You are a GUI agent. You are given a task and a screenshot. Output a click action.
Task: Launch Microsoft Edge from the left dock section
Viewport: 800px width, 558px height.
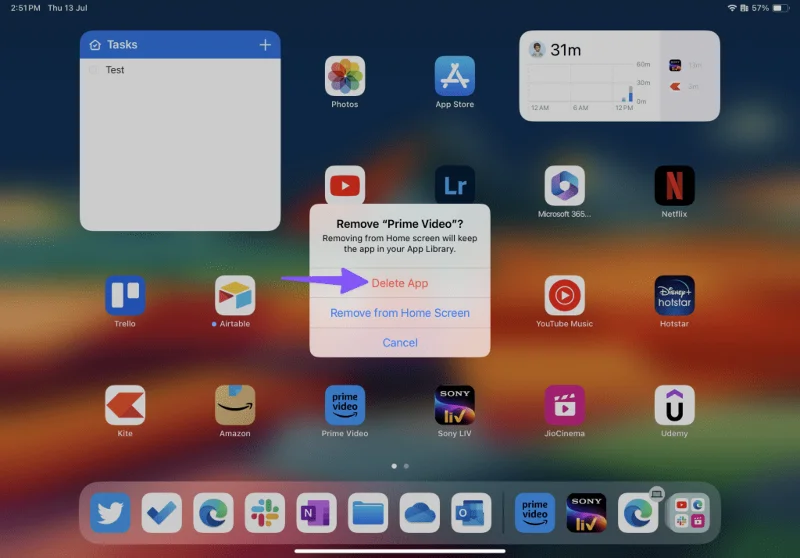point(213,513)
